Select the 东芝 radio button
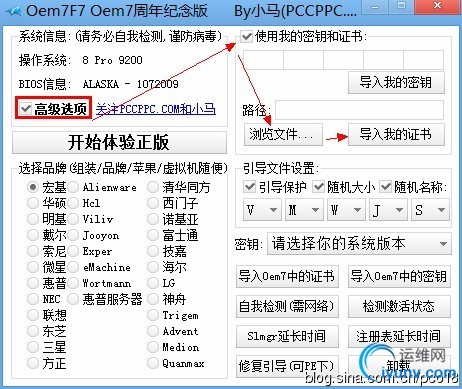Screen dimensions: 462x389 pos(33,331)
